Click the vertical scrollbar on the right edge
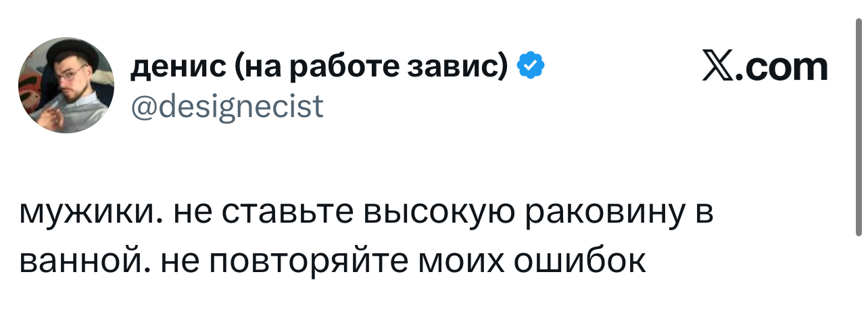 859,129
